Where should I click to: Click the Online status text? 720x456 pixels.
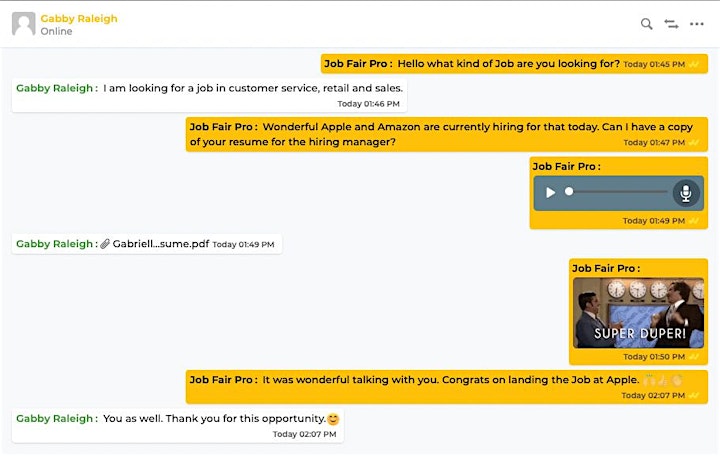(56, 31)
